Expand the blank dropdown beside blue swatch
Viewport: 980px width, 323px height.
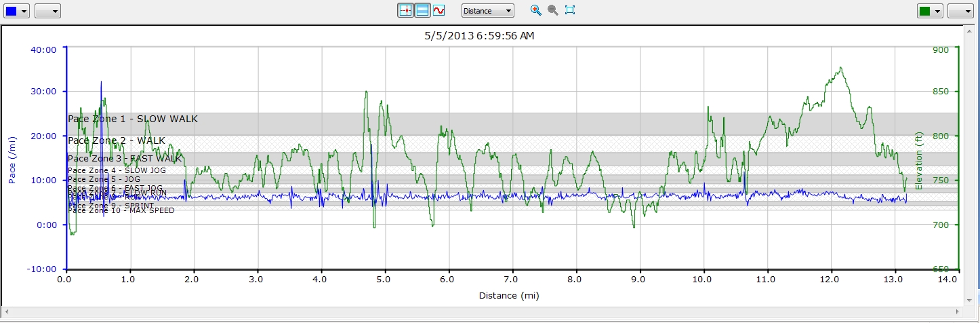click(47, 11)
